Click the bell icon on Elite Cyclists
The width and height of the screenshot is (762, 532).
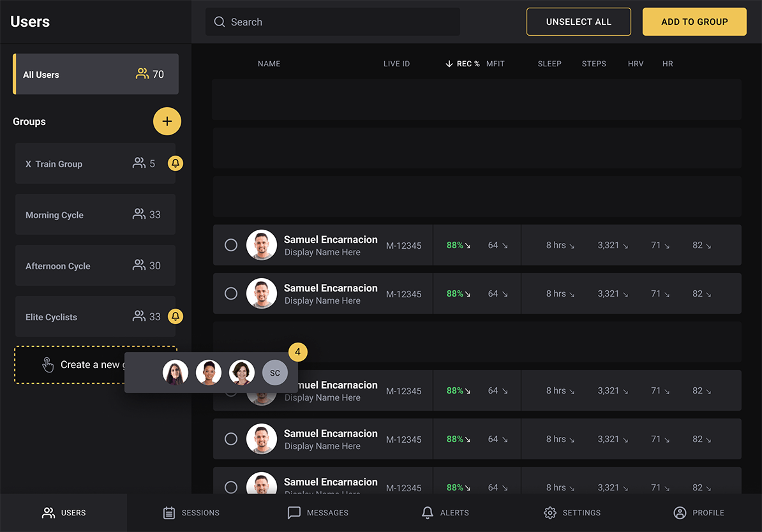pos(176,316)
